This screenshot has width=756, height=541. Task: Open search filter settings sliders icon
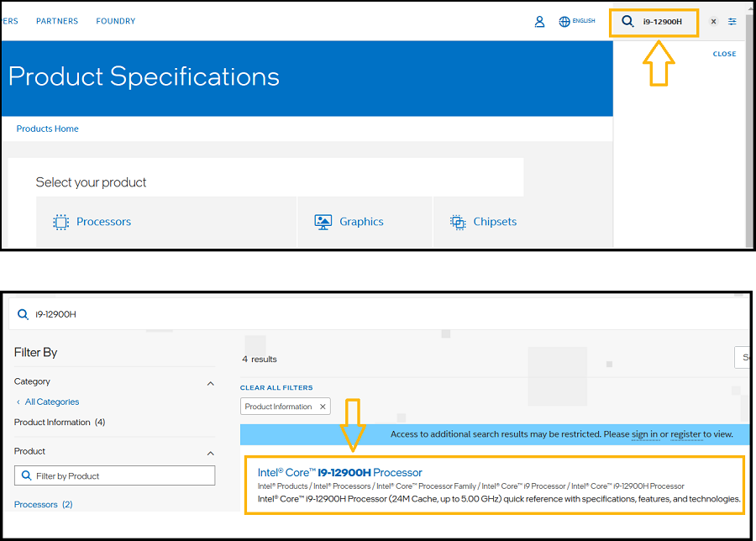[732, 21]
